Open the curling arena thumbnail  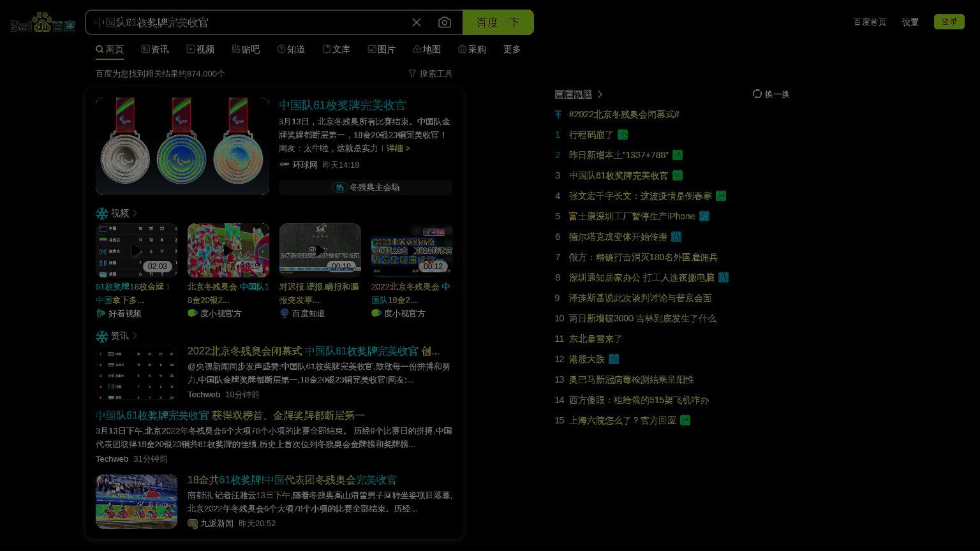coord(137,501)
